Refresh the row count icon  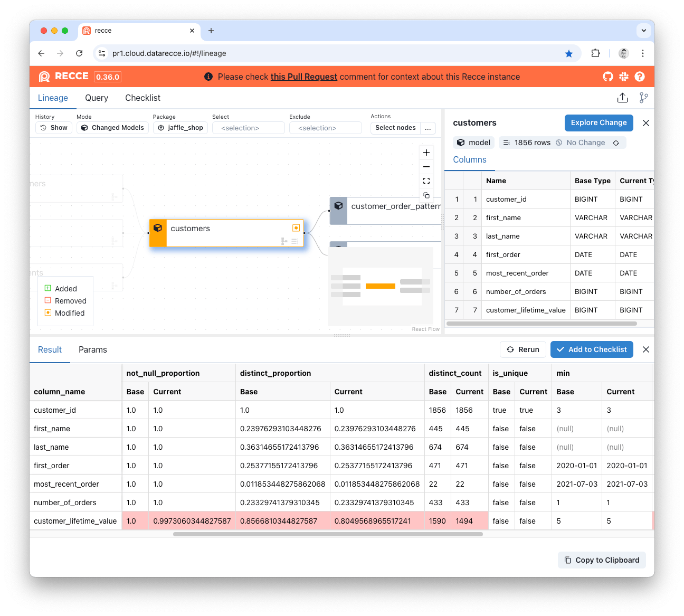[616, 143]
